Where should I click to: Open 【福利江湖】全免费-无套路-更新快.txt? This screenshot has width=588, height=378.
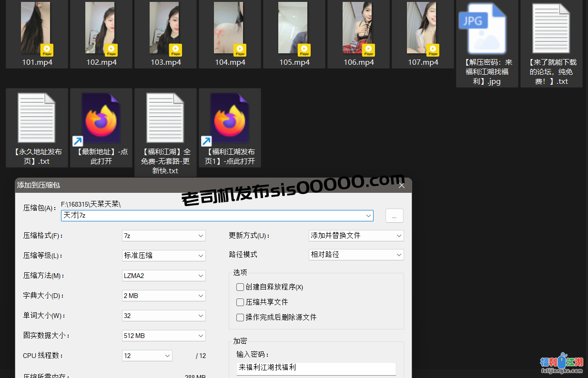point(165,118)
